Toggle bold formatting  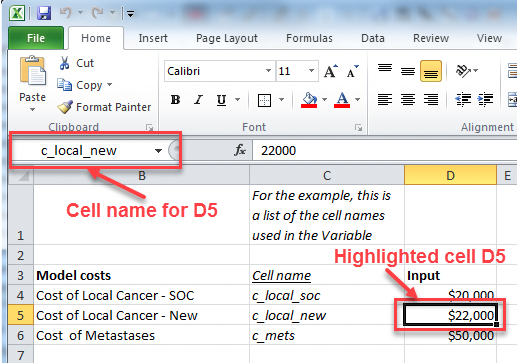tap(175, 100)
